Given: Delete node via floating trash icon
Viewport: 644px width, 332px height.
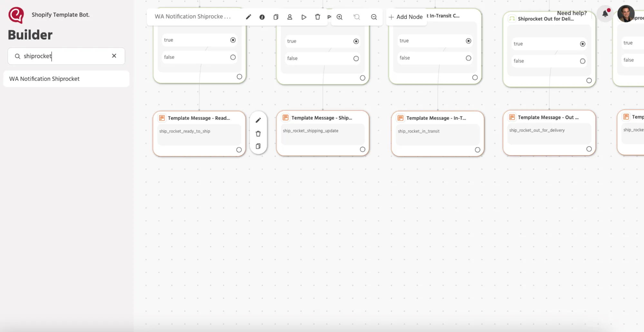Looking at the screenshot, I should click(x=258, y=134).
